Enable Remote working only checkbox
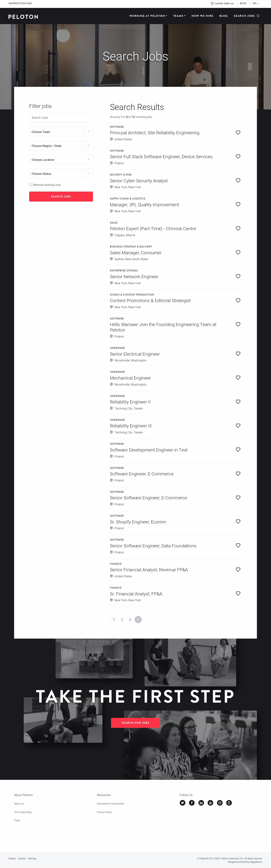The height and width of the screenshot is (868, 271). coord(30,185)
